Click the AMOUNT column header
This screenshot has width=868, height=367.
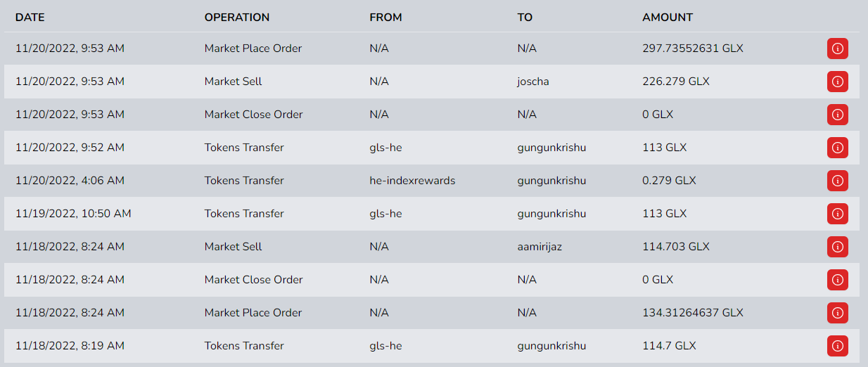click(x=668, y=17)
